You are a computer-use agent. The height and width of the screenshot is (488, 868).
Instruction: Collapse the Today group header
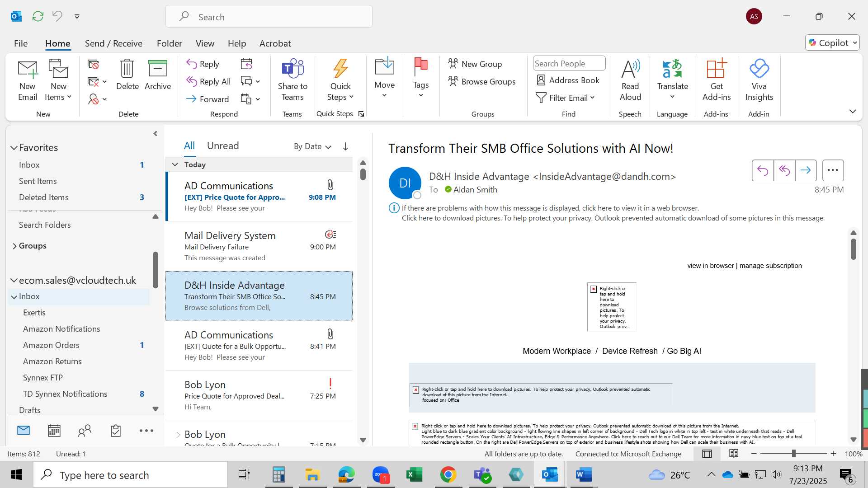point(175,164)
